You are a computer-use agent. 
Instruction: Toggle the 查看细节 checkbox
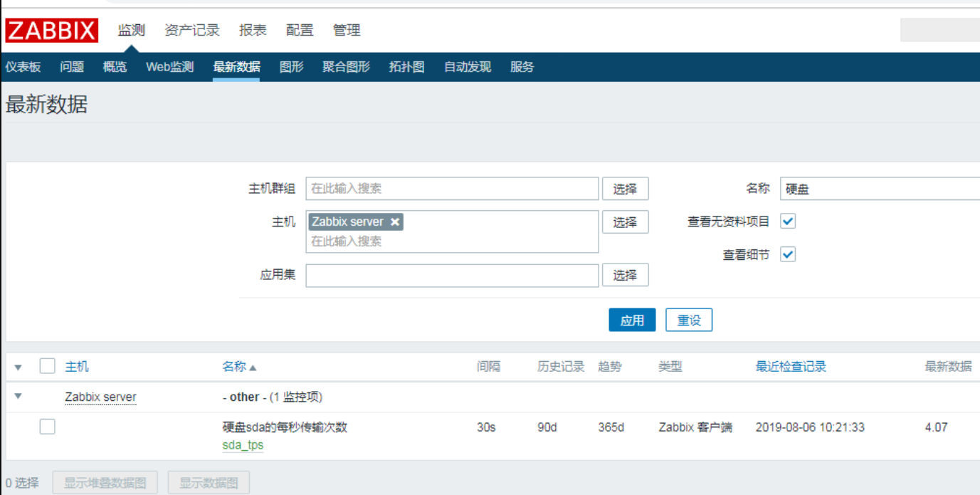(788, 254)
